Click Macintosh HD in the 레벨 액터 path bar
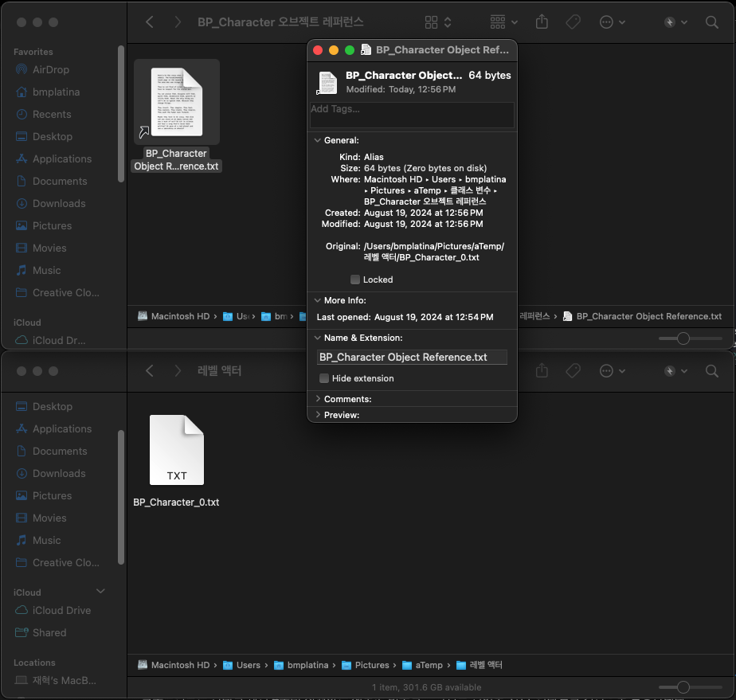This screenshot has width=736, height=700. click(x=174, y=665)
